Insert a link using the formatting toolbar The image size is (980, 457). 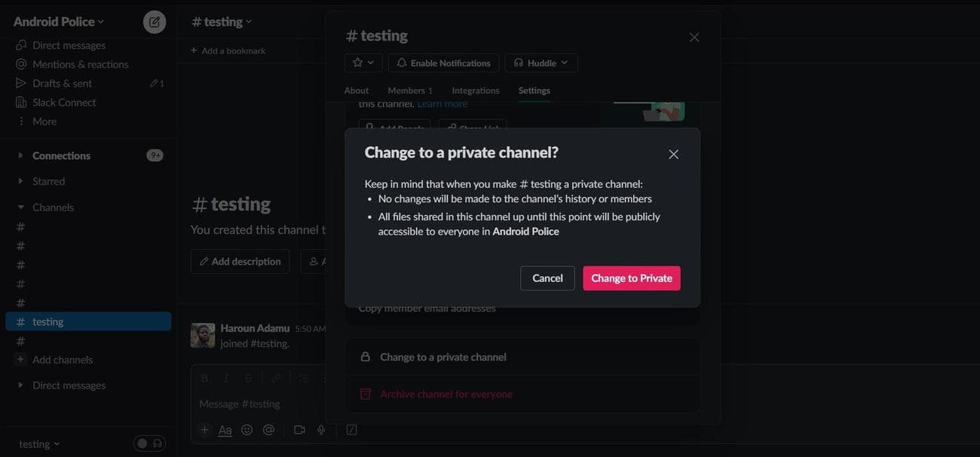pos(277,377)
